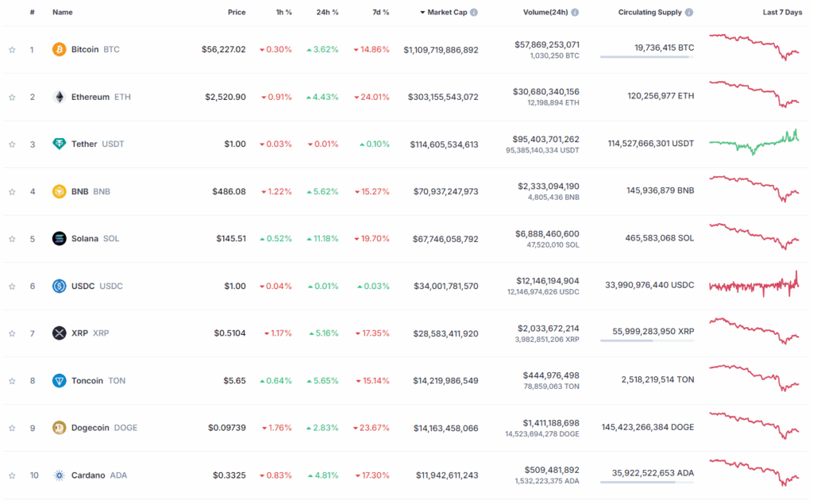This screenshot has width=813, height=504.
Task: Star BNB to add to watchlist
Action: (x=12, y=192)
